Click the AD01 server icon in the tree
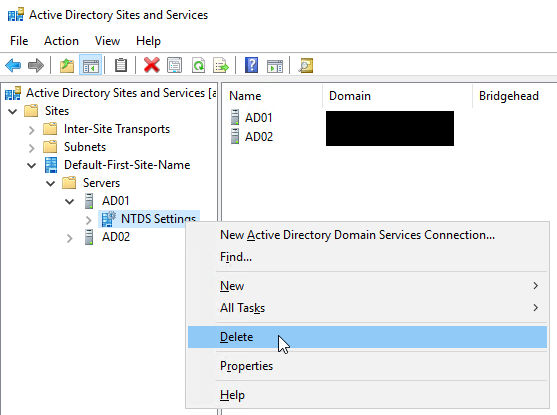This screenshot has height=415, width=557. tap(89, 201)
